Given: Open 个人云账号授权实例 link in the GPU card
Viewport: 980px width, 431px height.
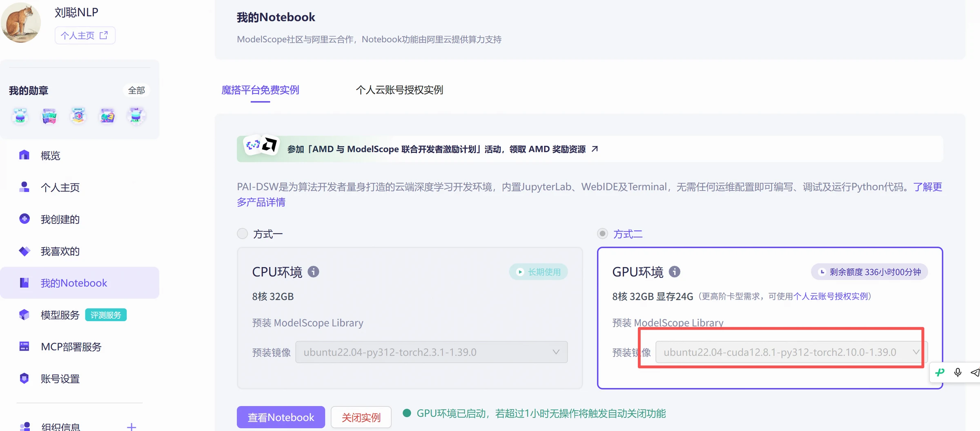Looking at the screenshot, I should (x=830, y=296).
